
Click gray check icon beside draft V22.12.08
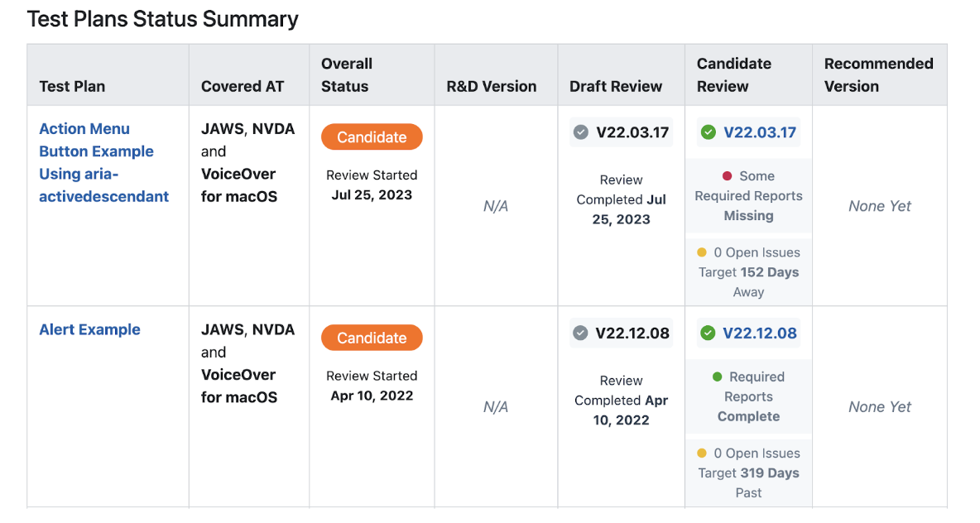[x=580, y=333]
